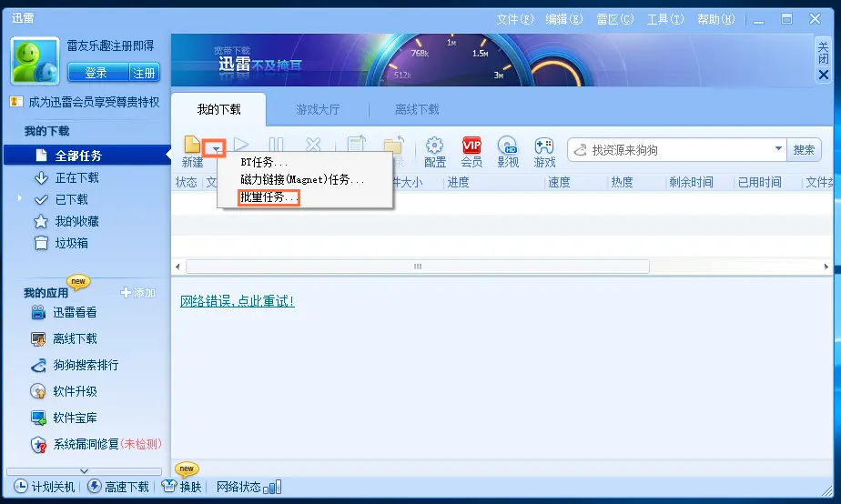
Task: Close the banner ad with X
Action: click(x=824, y=75)
